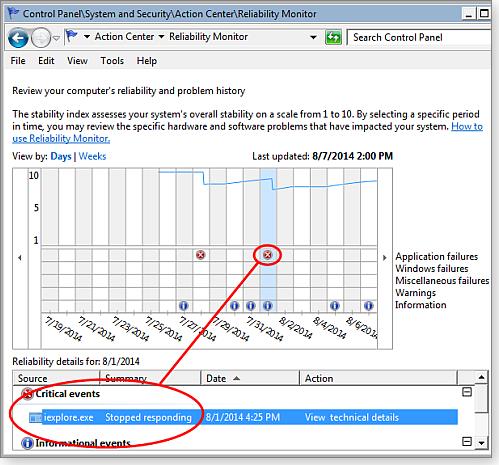Sort events by the Date column header

click(250, 378)
